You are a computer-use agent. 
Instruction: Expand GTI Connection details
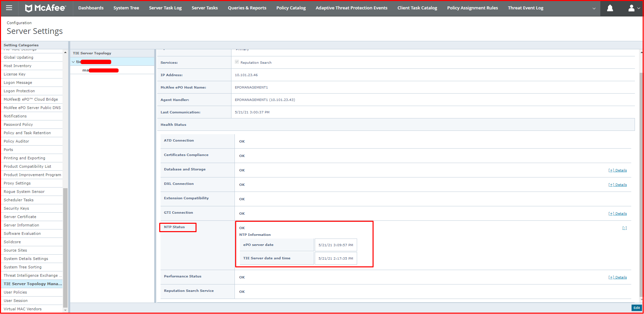[617, 214]
